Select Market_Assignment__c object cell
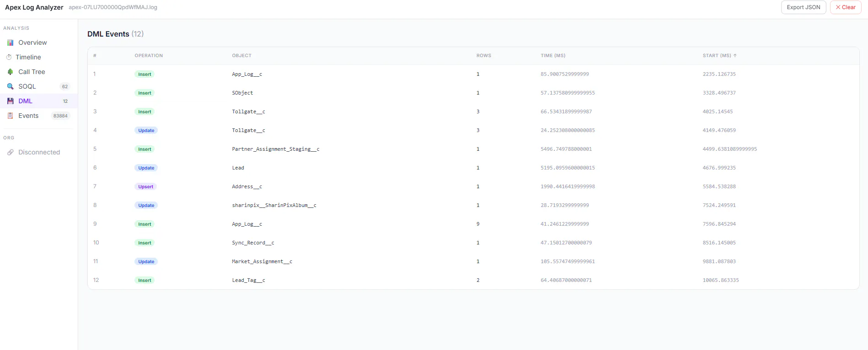 pos(262,261)
